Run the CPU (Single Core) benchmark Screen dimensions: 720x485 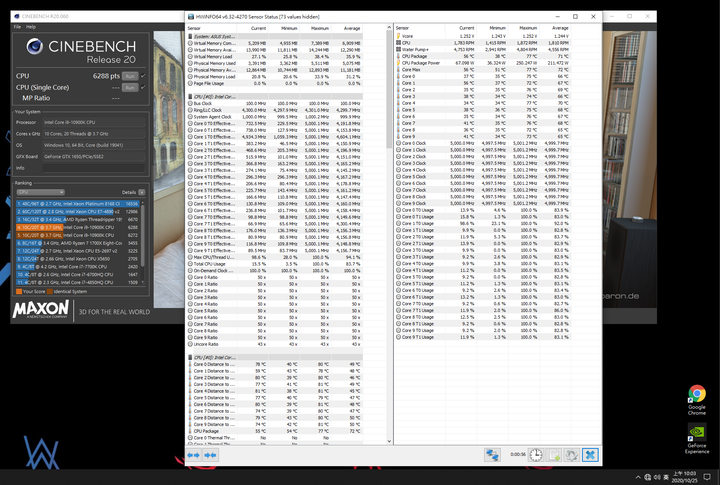[x=130, y=87]
